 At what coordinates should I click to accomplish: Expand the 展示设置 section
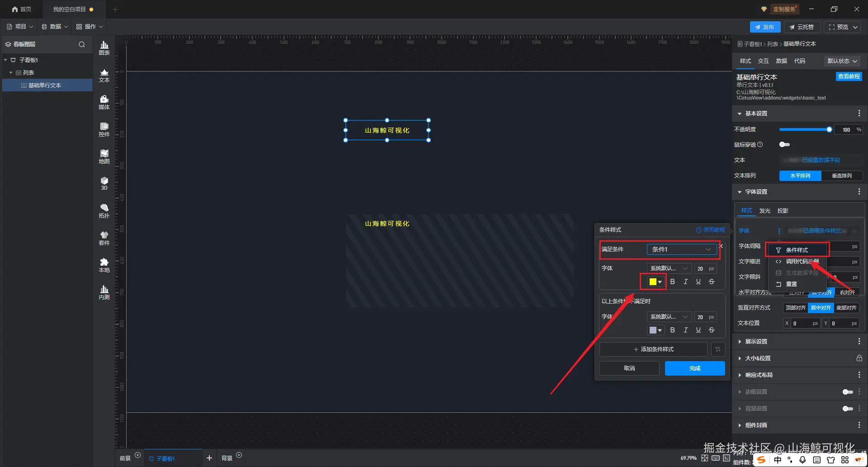740,342
